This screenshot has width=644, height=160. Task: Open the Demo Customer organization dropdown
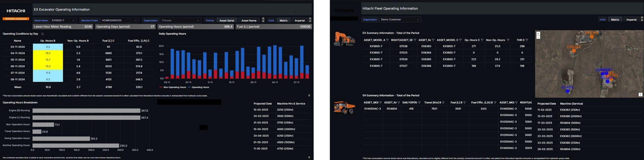400,19
